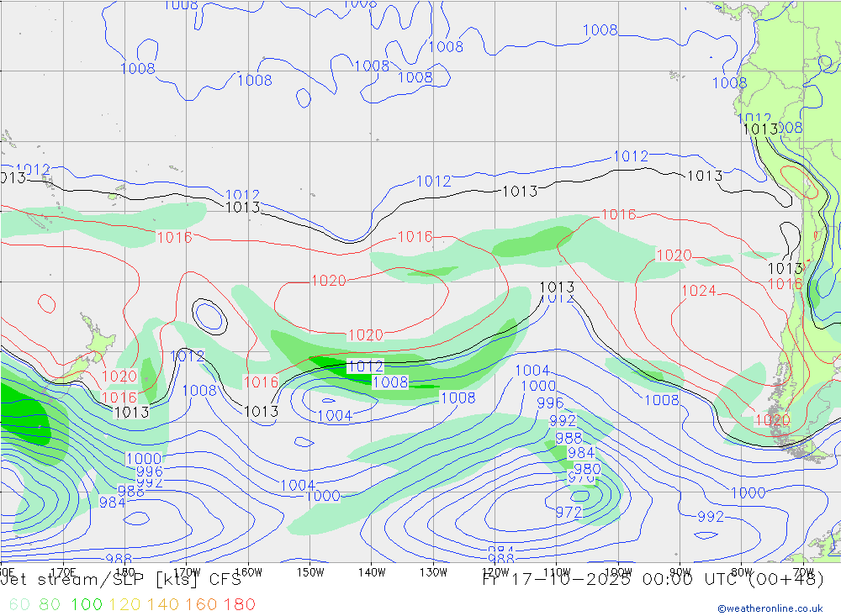Click the red 1024 isobar label

[x=698, y=291]
